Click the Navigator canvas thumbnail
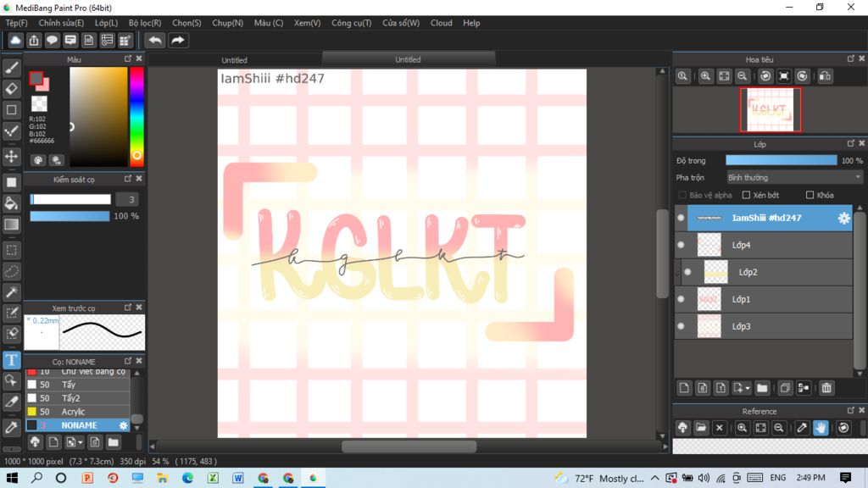Viewport: 868px width, 488px height. click(x=770, y=109)
